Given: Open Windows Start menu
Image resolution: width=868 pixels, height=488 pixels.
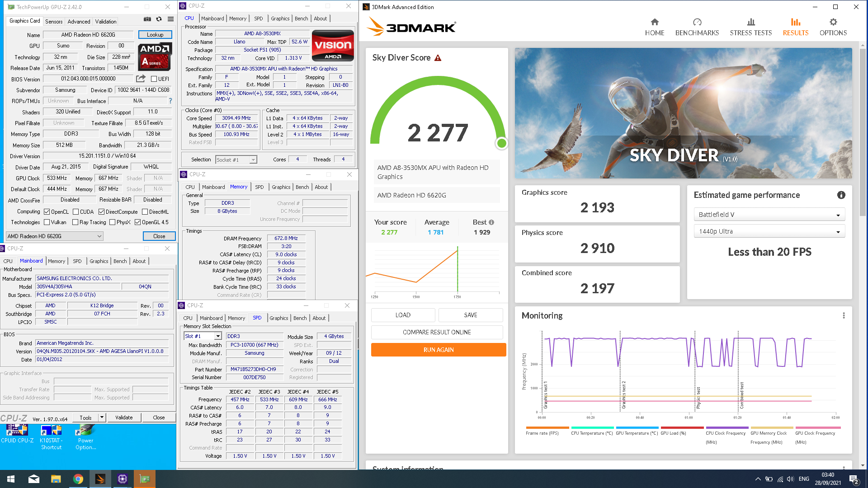Looking at the screenshot, I should [x=11, y=479].
